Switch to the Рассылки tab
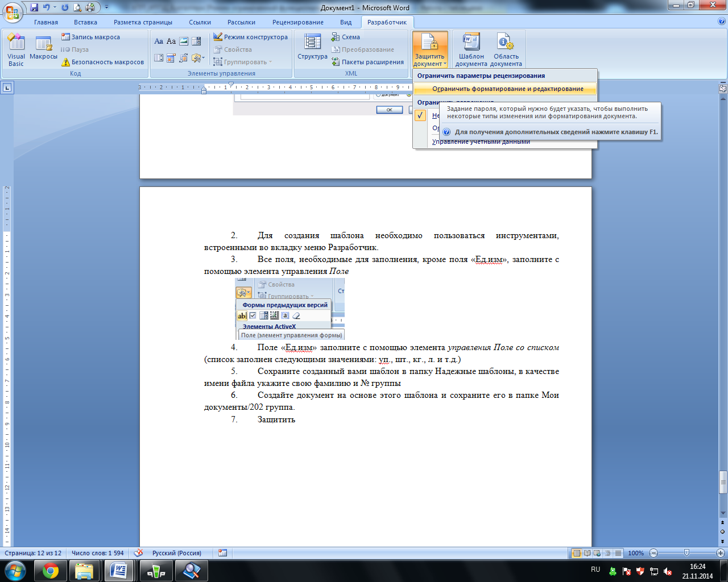This screenshot has width=728, height=582. pyautogui.click(x=241, y=22)
